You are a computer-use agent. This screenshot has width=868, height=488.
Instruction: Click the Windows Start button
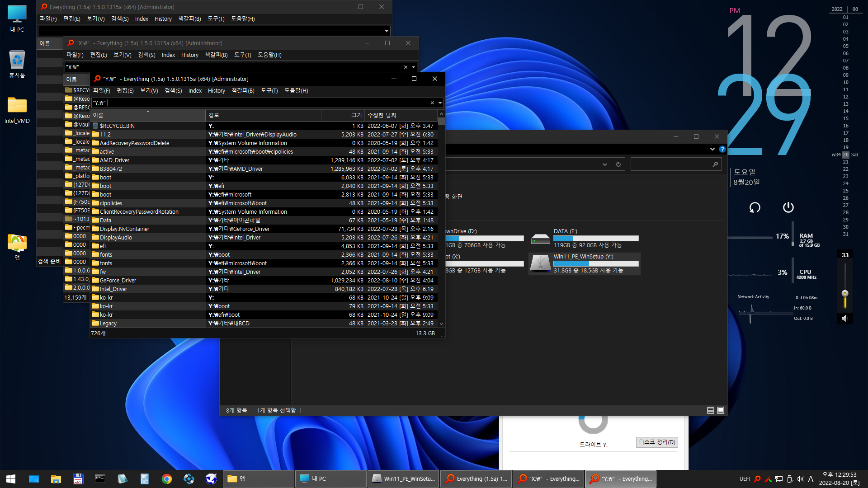coord(11,479)
